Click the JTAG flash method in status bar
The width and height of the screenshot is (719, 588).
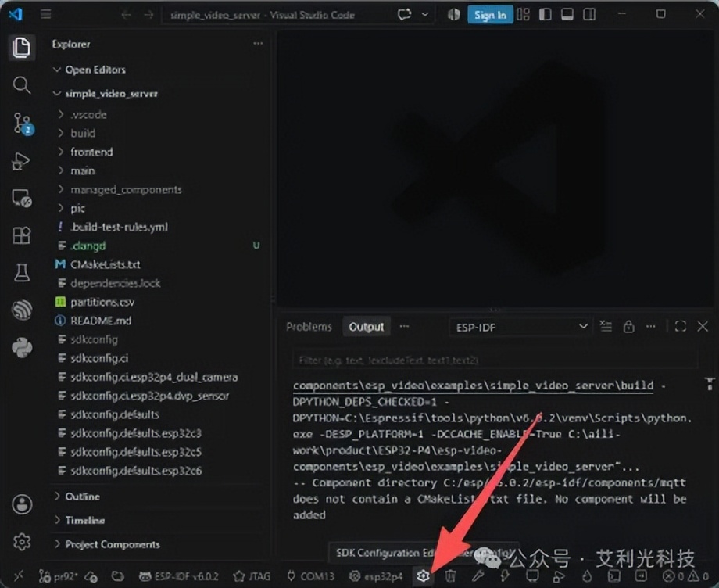coord(252,576)
